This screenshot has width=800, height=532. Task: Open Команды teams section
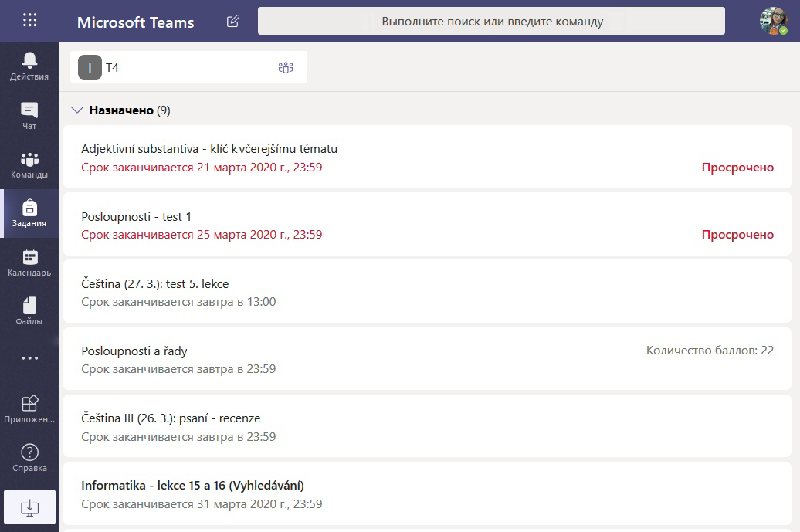[29, 164]
